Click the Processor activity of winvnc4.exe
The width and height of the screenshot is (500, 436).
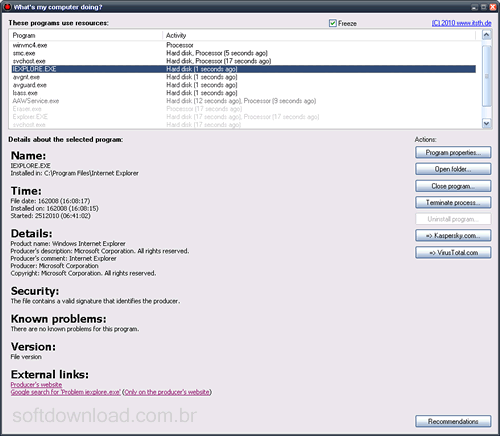coord(180,45)
